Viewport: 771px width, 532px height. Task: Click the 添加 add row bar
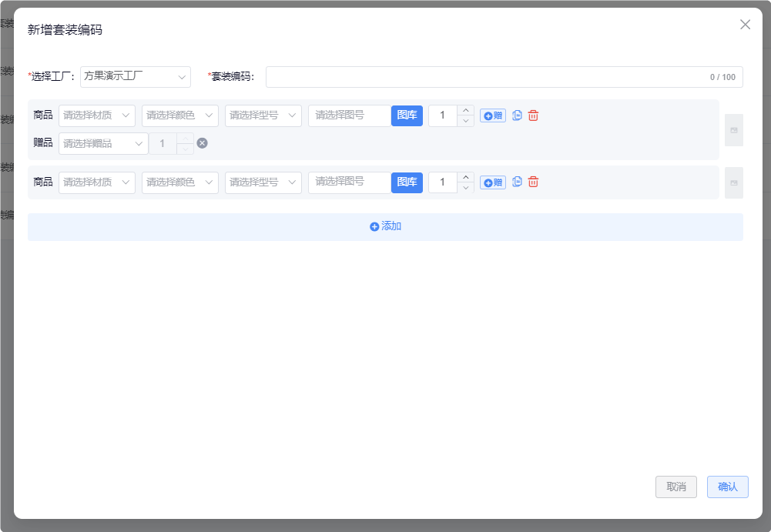[385, 226]
